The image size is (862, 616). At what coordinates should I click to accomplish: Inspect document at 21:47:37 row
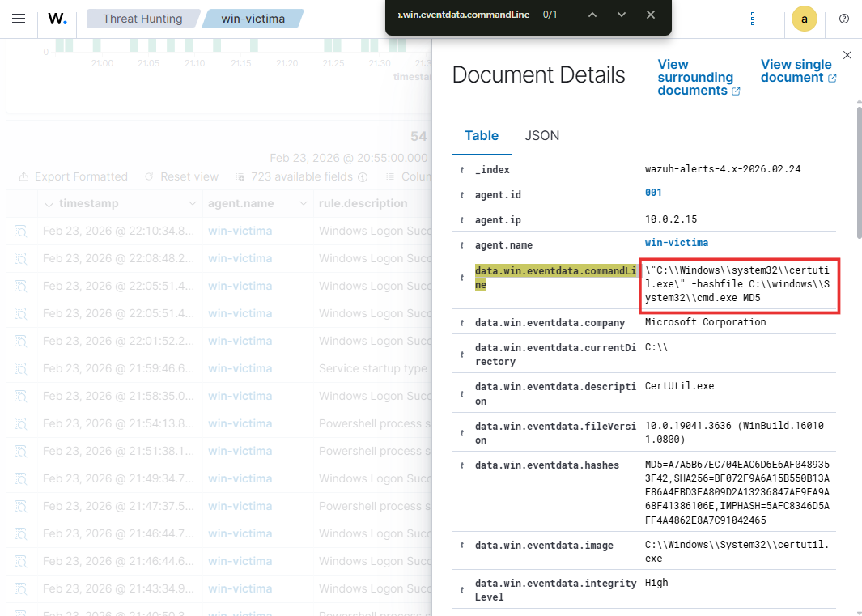tap(21, 506)
